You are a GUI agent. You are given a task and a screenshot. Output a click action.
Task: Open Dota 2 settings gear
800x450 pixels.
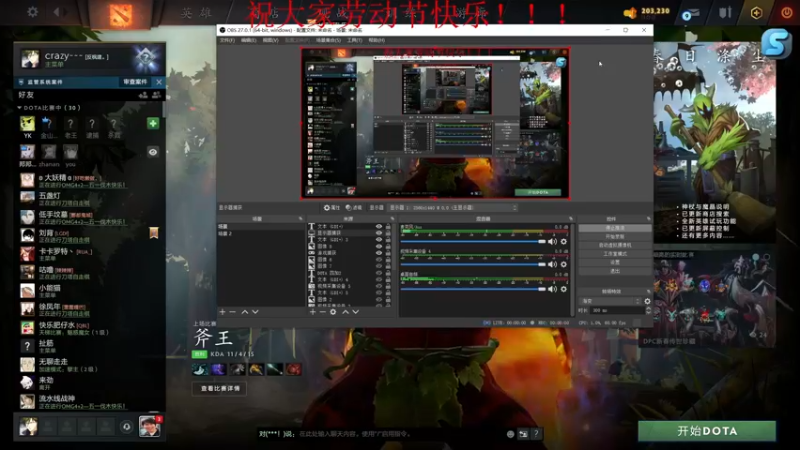coord(33,11)
